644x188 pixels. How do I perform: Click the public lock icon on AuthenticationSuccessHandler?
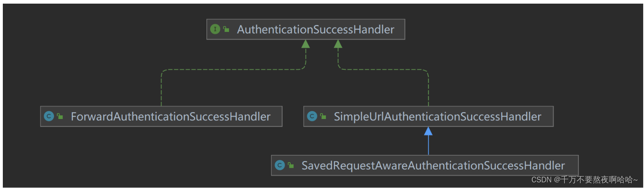coord(226,29)
